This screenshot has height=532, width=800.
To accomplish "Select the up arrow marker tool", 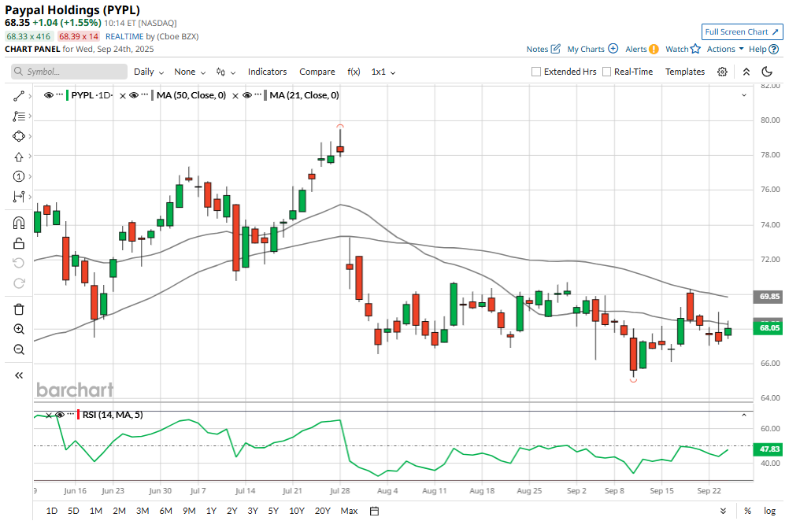I will [19, 157].
